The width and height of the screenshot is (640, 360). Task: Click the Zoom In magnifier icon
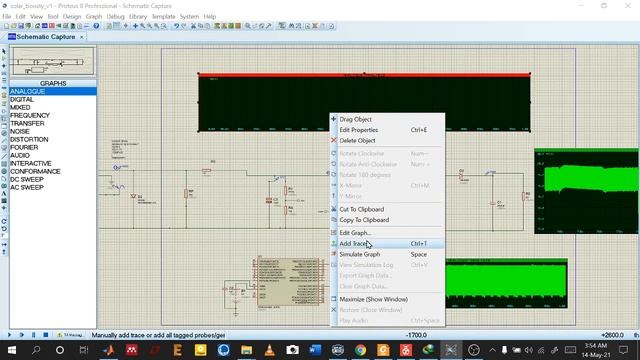142,26
